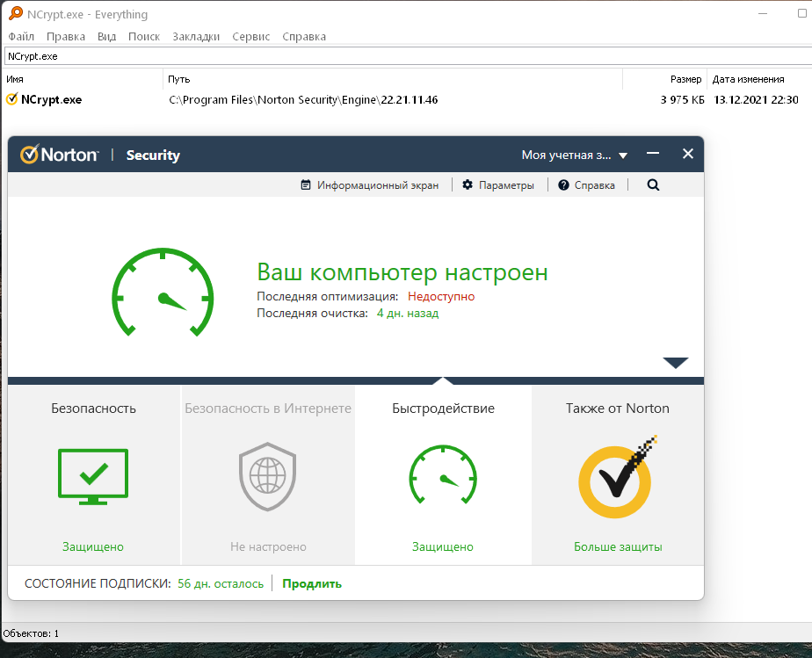Click the small speedometer icon under Быстродействие

[443, 474]
